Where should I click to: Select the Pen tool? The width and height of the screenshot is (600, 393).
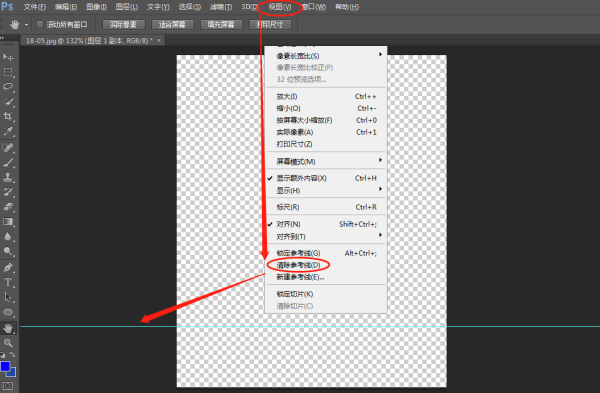8,267
